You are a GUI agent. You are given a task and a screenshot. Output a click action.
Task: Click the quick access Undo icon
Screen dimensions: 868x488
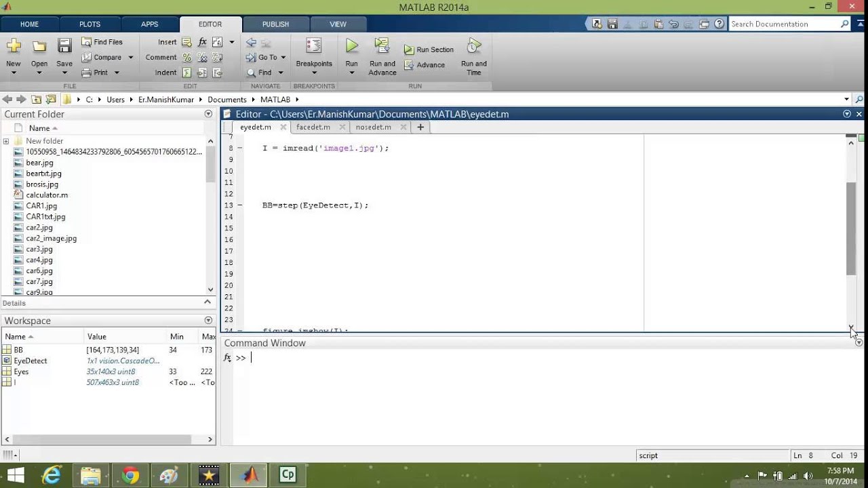click(x=673, y=24)
